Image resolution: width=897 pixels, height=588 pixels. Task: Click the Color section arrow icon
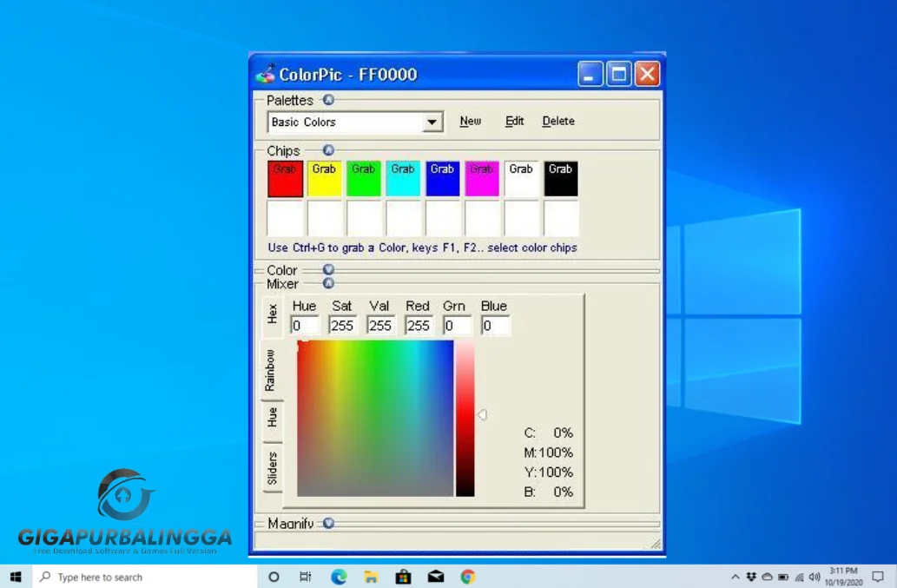click(x=328, y=269)
